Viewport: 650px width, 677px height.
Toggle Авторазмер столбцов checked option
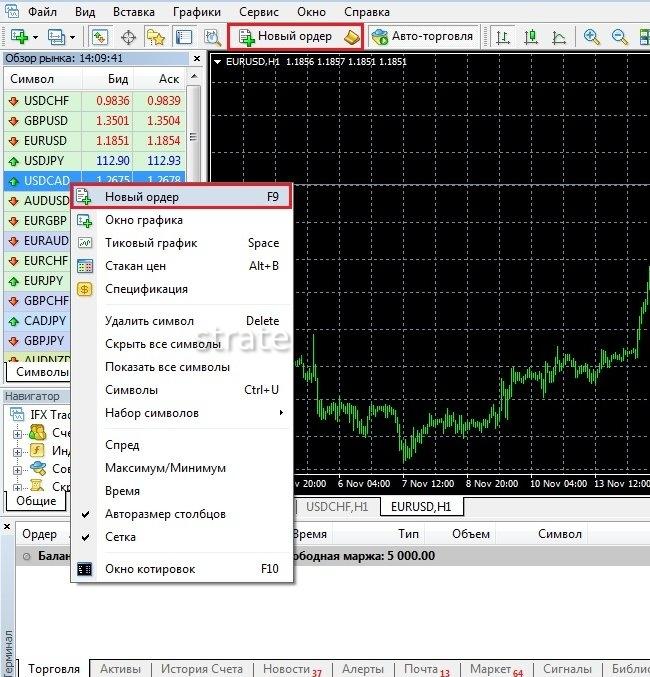pyautogui.click(x=85, y=514)
